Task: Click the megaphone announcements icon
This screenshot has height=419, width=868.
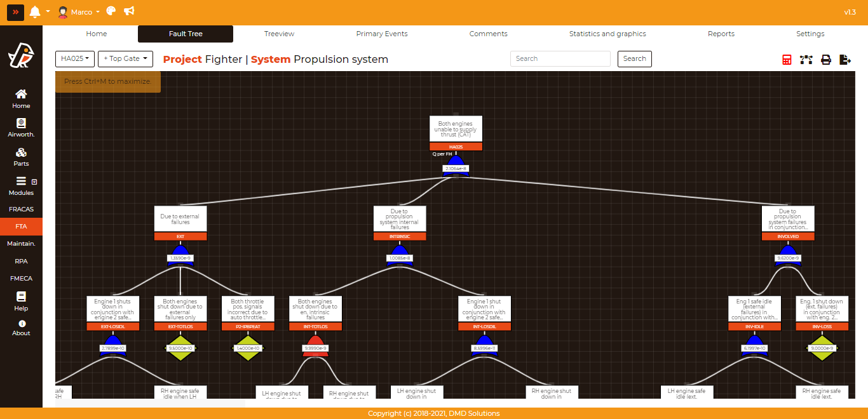Action: 129,11
